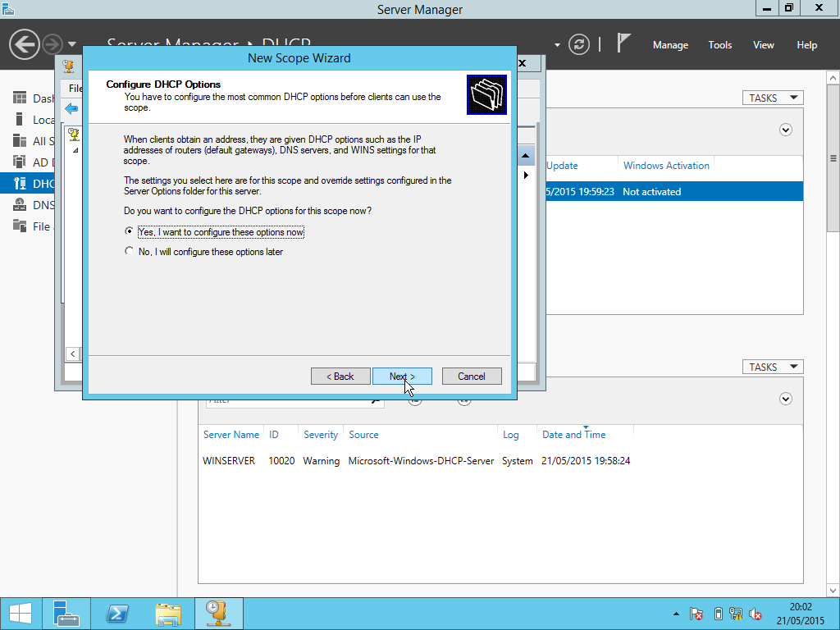
Task: Click the muted speaker tray icon
Action: point(756,614)
